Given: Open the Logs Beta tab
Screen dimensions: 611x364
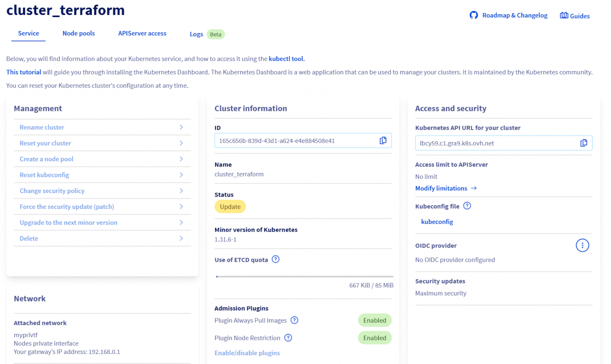Looking at the screenshot, I should point(196,34).
